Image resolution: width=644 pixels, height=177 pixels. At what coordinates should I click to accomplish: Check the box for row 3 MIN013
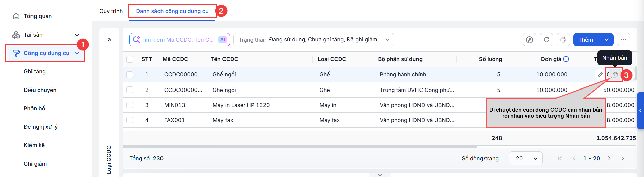130,105
